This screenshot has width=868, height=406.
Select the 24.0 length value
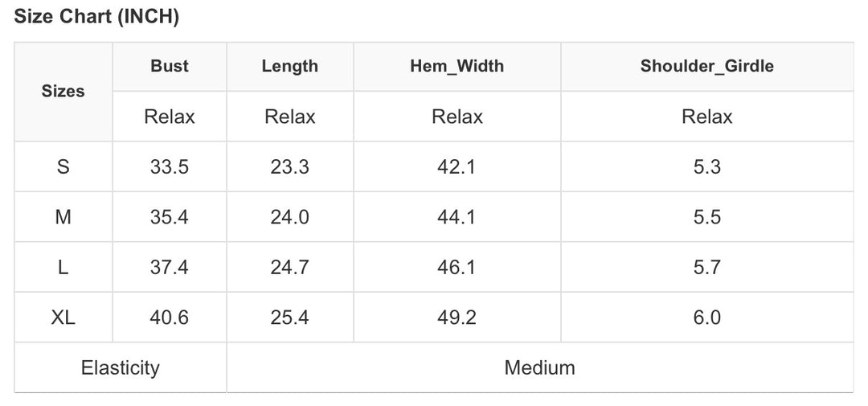[x=290, y=217]
